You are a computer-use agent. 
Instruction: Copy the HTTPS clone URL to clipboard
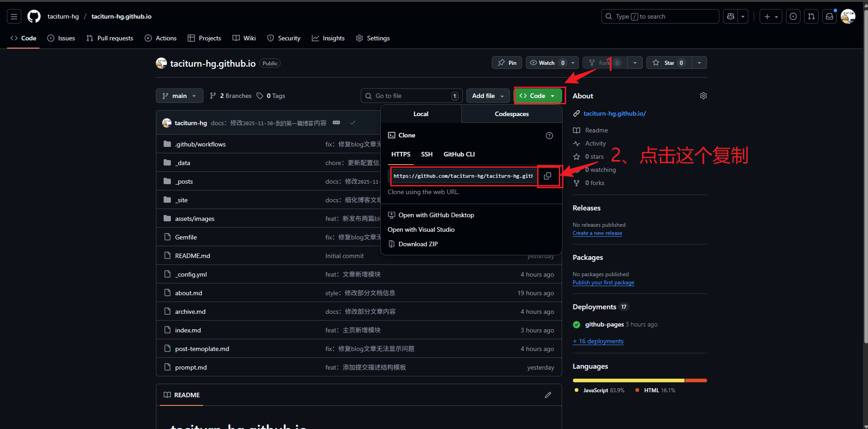coord(548,176)
